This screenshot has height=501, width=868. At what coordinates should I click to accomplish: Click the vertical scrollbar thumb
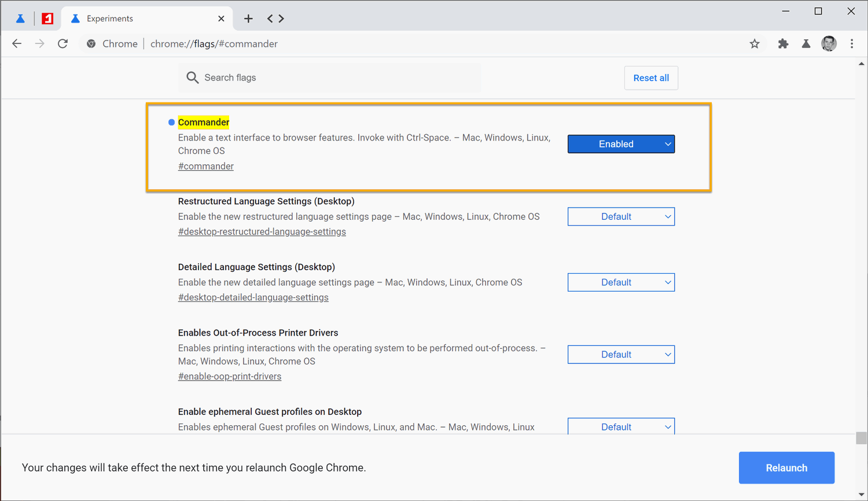pos(862,438)
